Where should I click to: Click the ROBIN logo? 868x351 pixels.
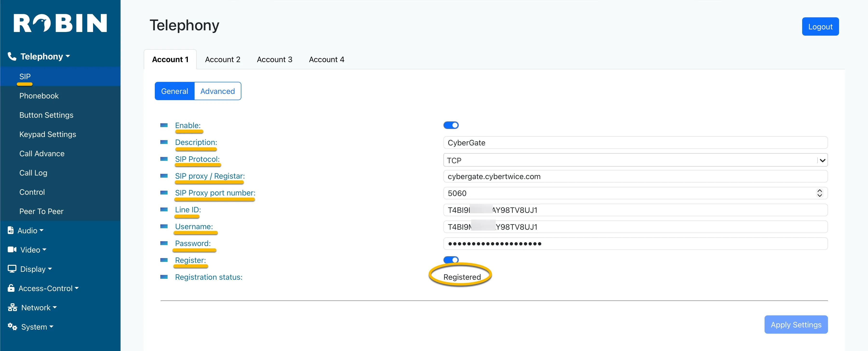60,23
